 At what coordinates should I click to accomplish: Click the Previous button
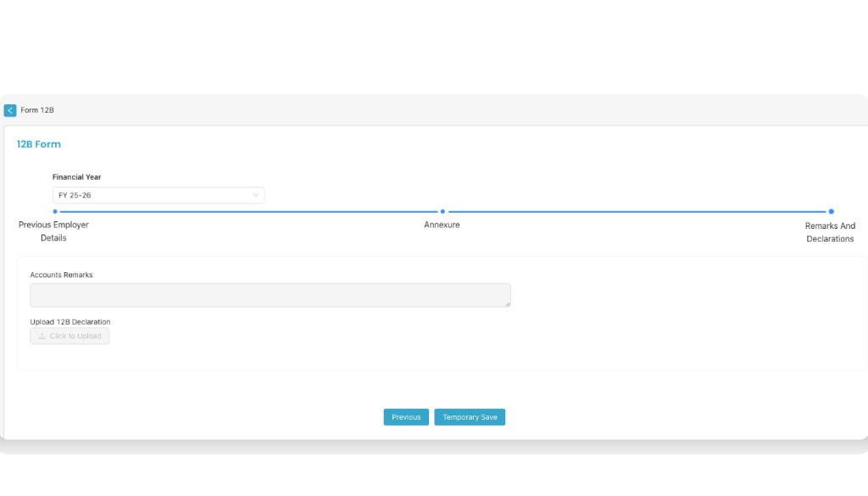click(x=406, y=416)
